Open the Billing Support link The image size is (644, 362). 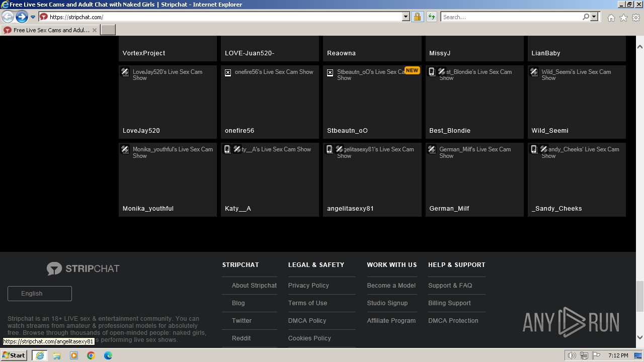(449, 303)
